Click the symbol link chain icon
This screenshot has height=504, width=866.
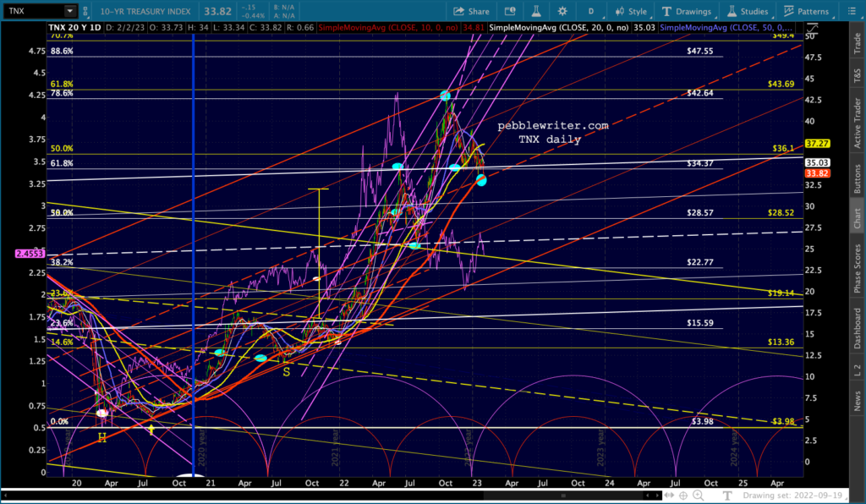pyautogui.click(x=85, y=11)
